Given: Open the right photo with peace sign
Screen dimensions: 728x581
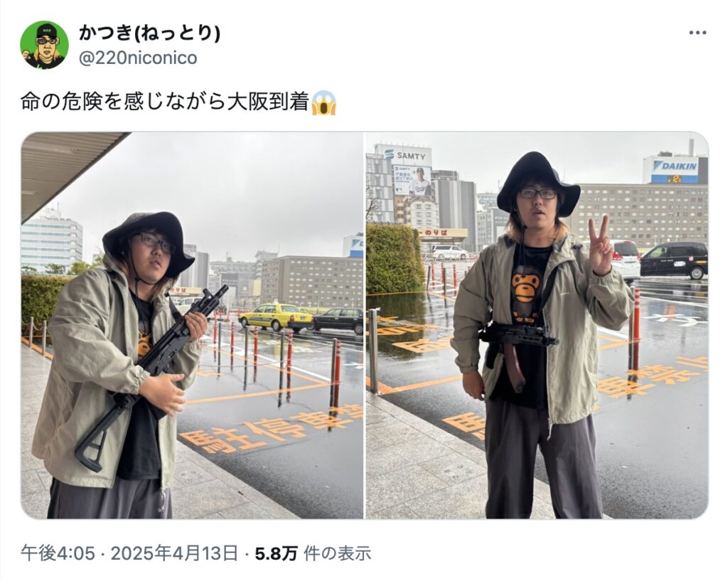Looking at the screenshot, I should 537,325.
